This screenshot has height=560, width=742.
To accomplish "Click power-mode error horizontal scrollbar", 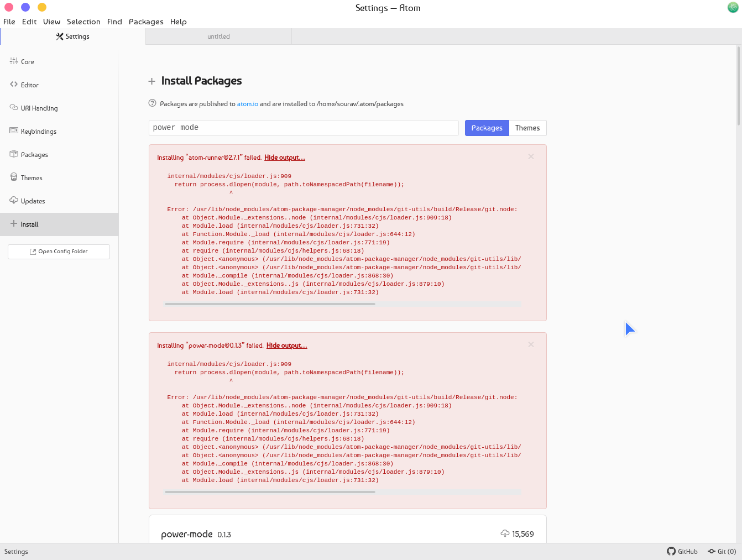I will 270,492.
